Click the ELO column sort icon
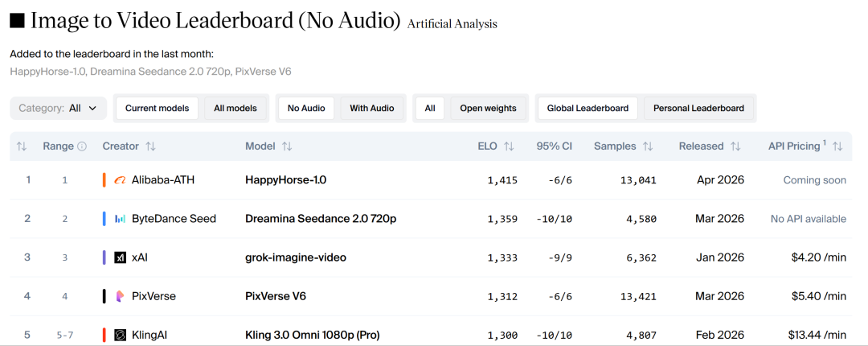The height and width of the screenshot is (346, 868). (509, 146)
